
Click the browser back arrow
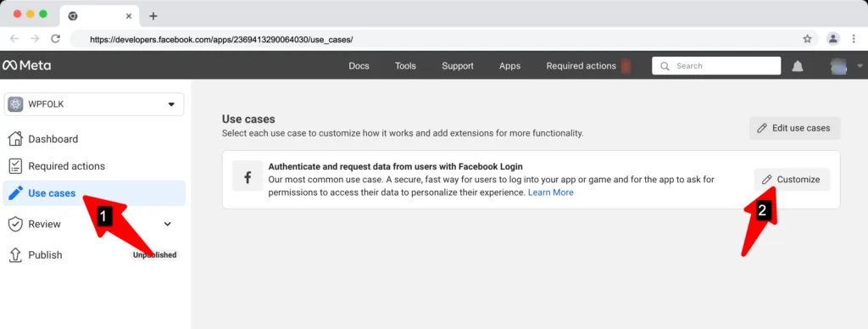pos(14,39)
